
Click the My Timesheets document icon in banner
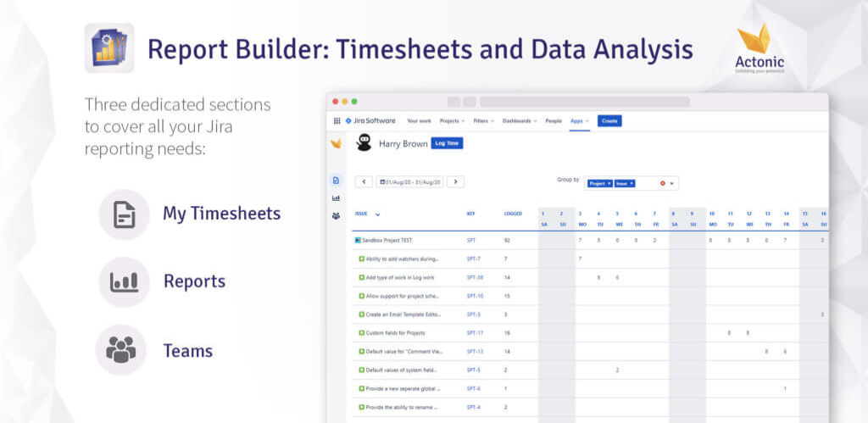click(x=125, y=214)
